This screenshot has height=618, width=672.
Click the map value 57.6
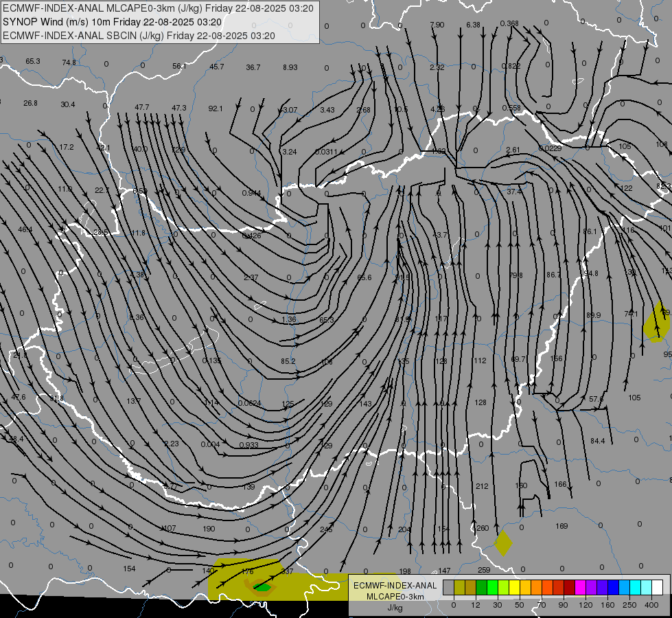(x=596, y=399)
